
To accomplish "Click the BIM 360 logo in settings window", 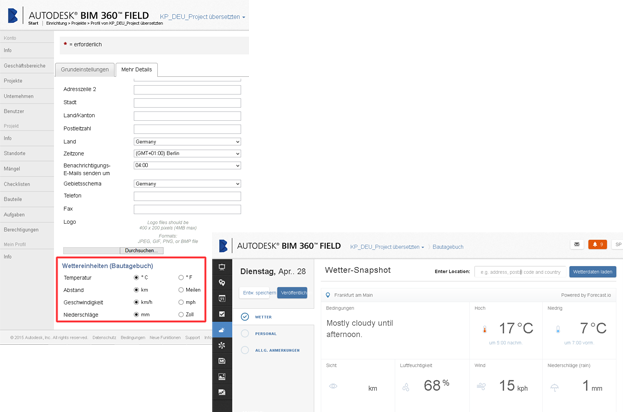I will tap(13, 16).
